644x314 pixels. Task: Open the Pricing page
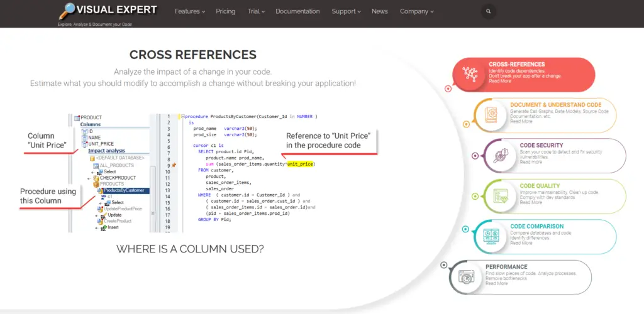click(225, 11)
